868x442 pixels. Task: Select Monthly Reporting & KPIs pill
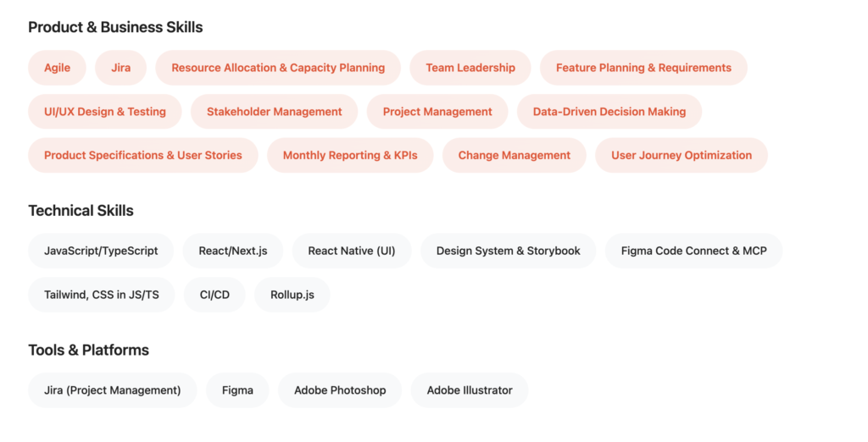(x=350, y=156)
